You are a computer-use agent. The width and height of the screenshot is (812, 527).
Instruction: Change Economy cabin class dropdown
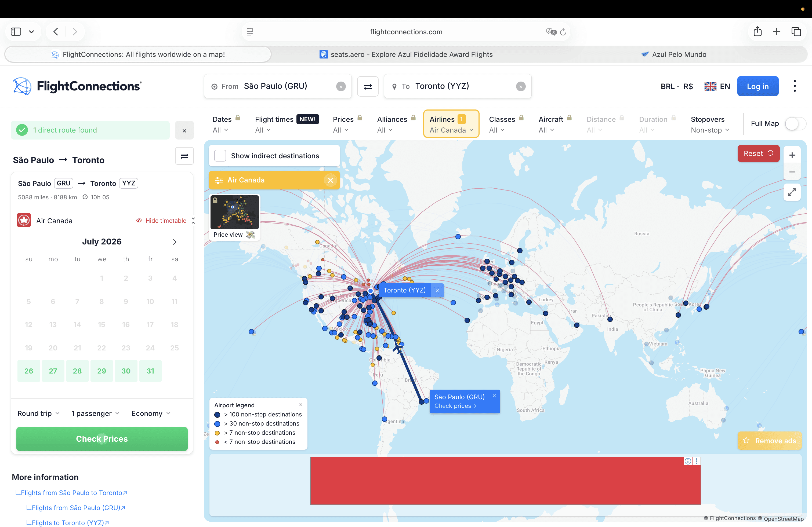[151, 413]
